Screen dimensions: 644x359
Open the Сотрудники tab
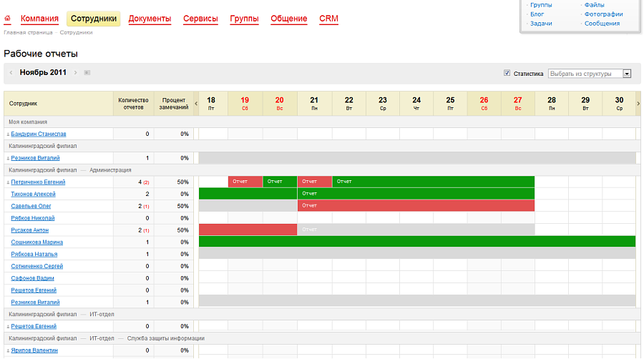(94, 19)
